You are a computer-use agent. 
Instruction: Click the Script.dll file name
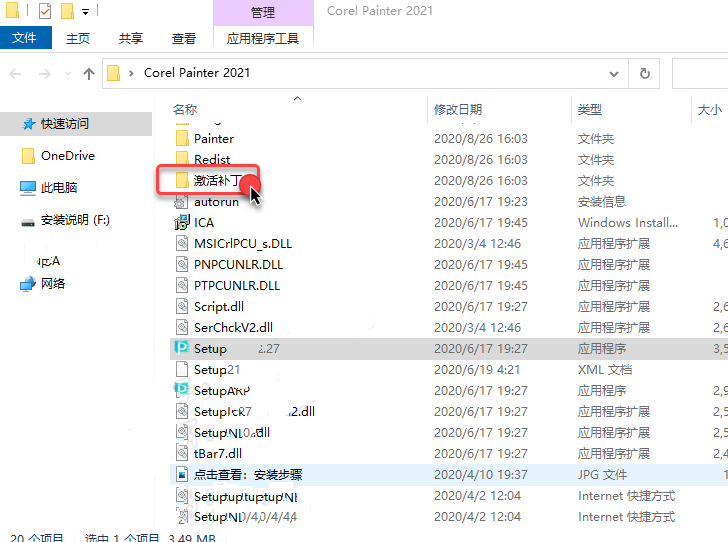(219, 307)
